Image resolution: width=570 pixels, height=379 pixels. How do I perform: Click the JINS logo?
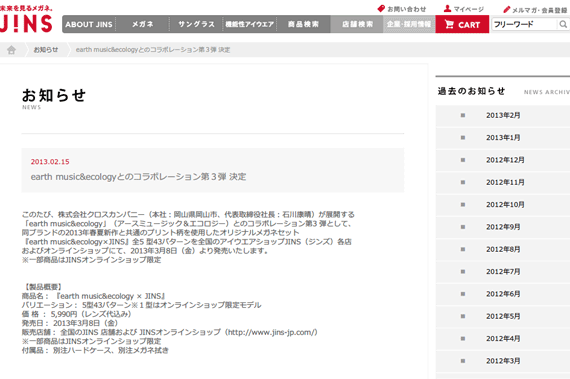click(x=25, y=24)
